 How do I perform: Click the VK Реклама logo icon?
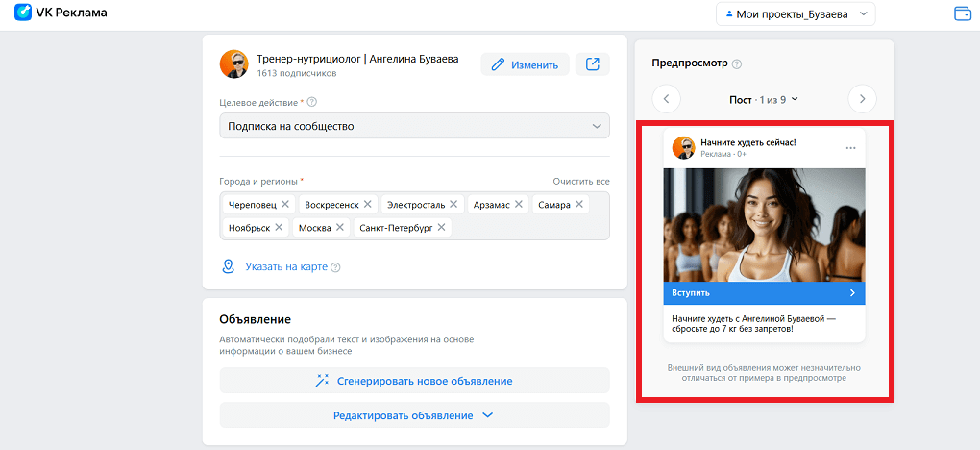[x=22, y=12]
